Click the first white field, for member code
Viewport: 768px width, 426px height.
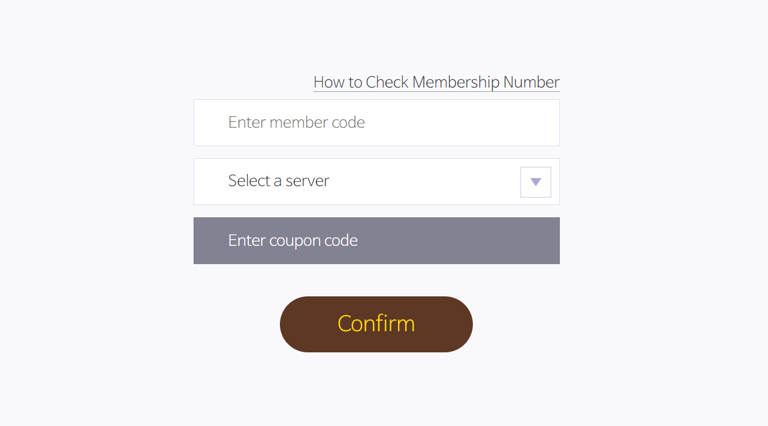coord(376,122)
